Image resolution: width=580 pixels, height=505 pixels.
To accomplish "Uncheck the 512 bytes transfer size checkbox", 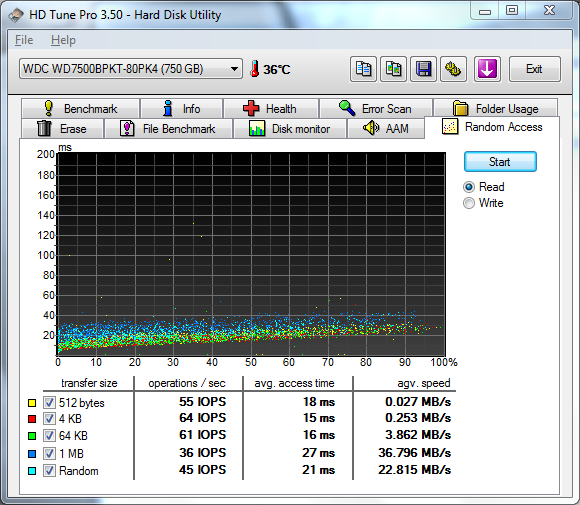I will pos(49,403).
